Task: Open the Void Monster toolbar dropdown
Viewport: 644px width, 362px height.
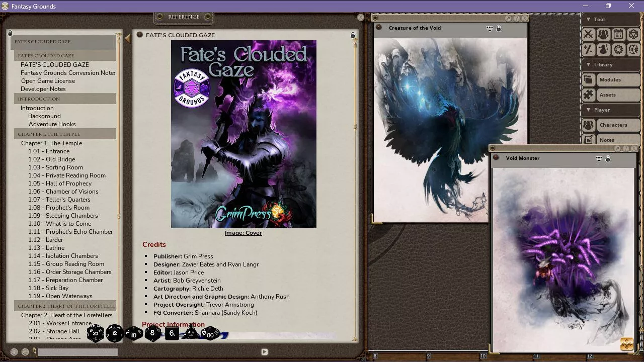Action: click(x=599, y=159)
